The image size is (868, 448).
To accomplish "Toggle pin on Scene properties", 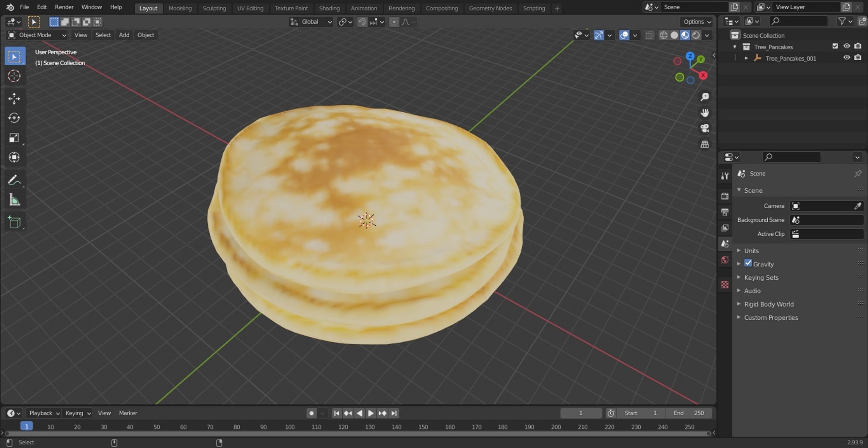I will pos(858,174).
